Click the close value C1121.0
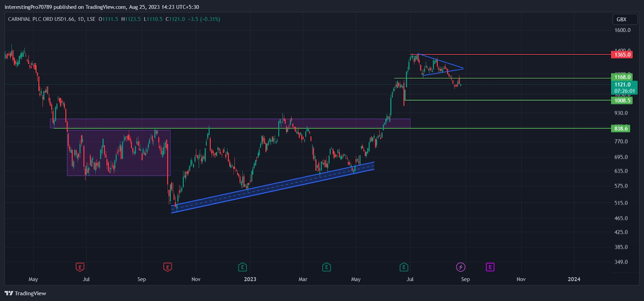644x301 pixels. (175, 19)
